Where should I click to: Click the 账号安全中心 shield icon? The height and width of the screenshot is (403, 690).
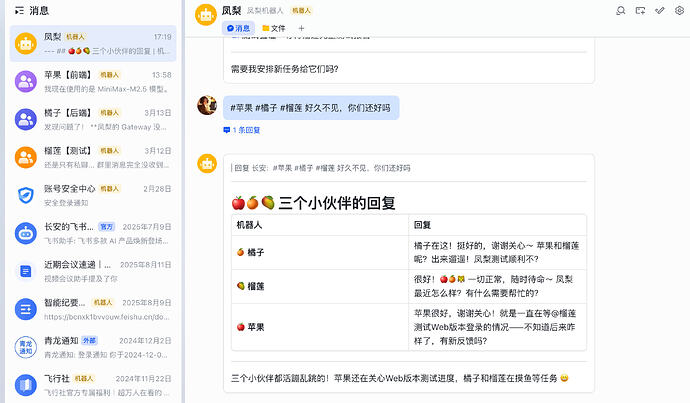26,195
